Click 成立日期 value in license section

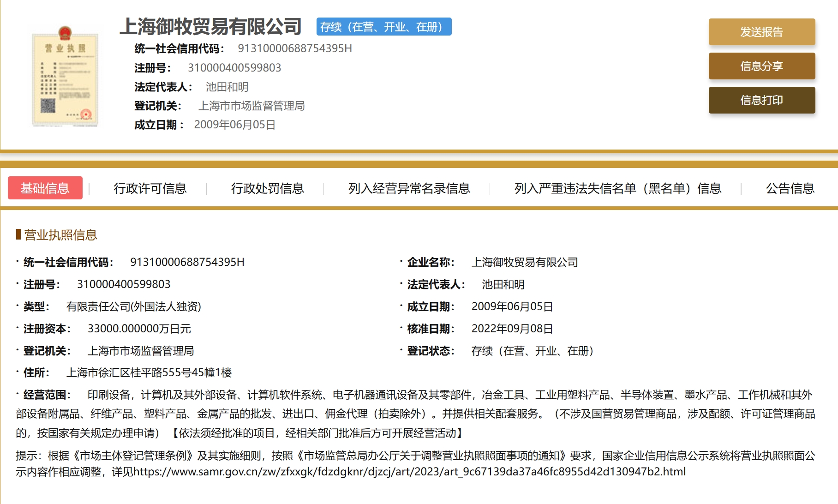click(512, 306)
